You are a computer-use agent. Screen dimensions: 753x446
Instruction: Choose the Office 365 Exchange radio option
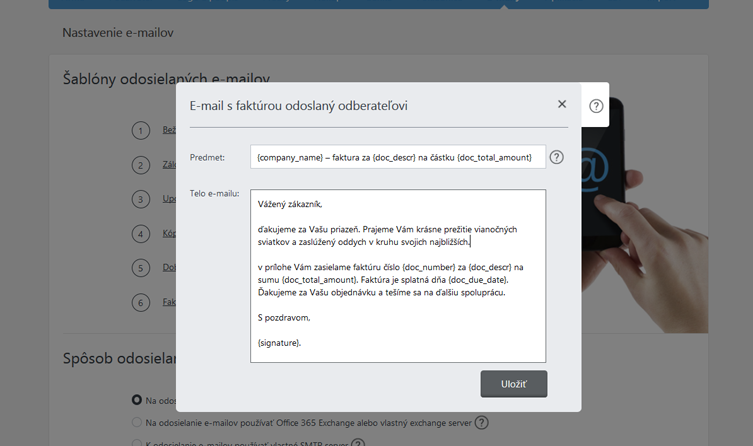[x=138, y=423]
